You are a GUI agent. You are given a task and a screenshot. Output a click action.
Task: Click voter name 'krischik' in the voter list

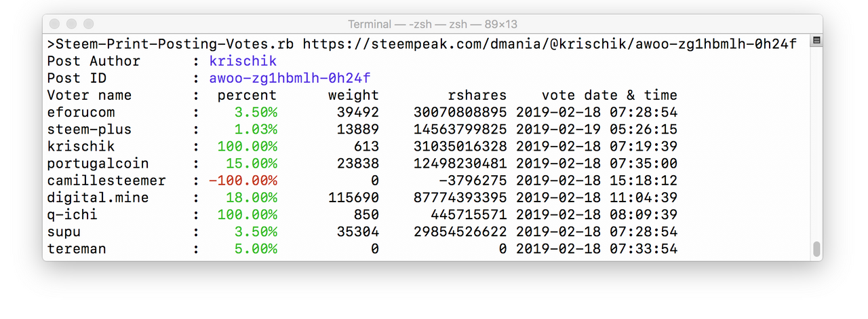[x=81, y=146]
